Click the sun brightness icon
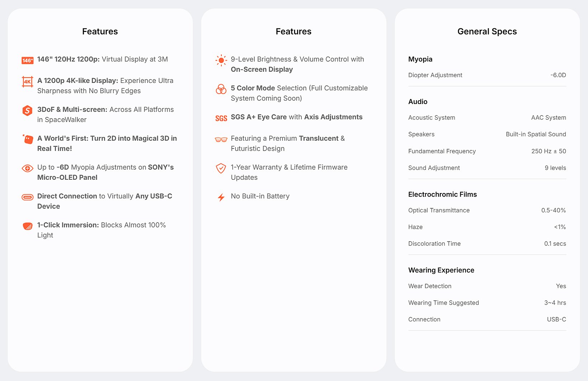Viewport: 588px width, 381px height. [x=221, y=60]
